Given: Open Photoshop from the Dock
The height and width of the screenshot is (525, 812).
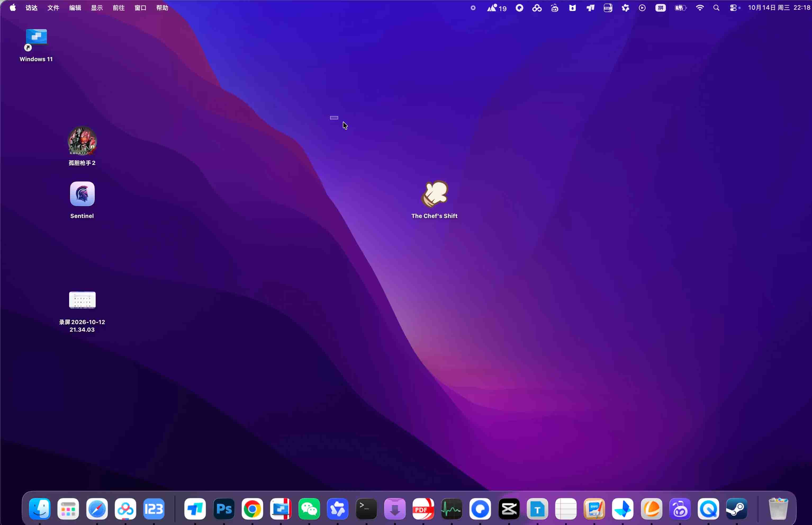Looking at the screenshot, I should [224, 509].
